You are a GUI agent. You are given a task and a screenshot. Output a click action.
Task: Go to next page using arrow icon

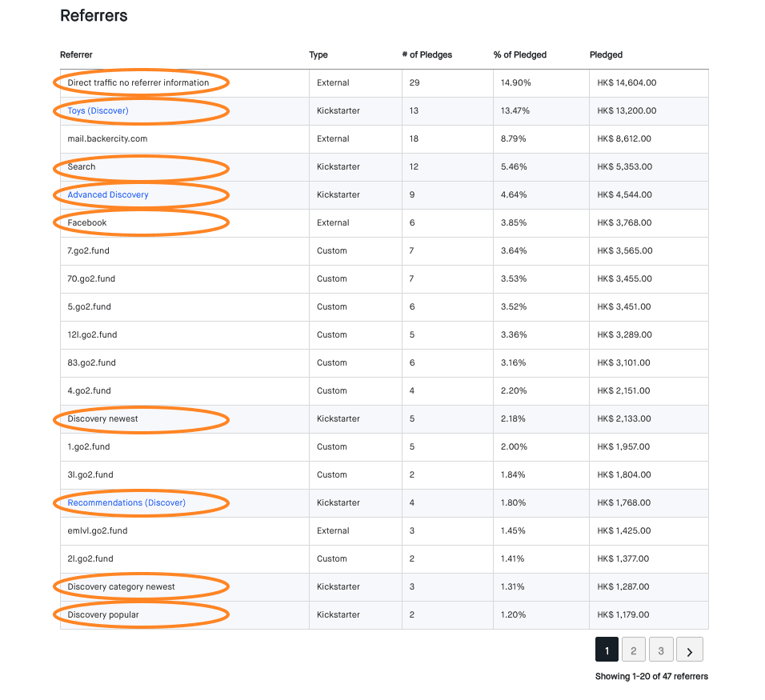click(689, 649)
